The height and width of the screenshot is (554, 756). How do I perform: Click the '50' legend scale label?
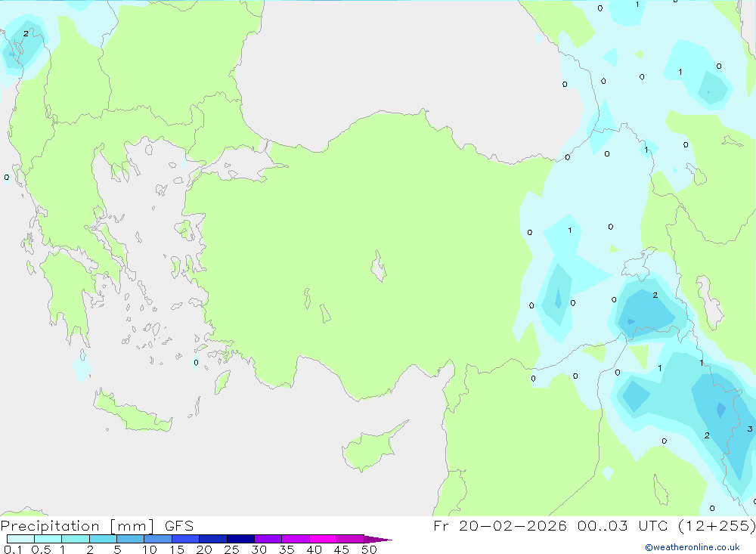(x=370, y=549)
